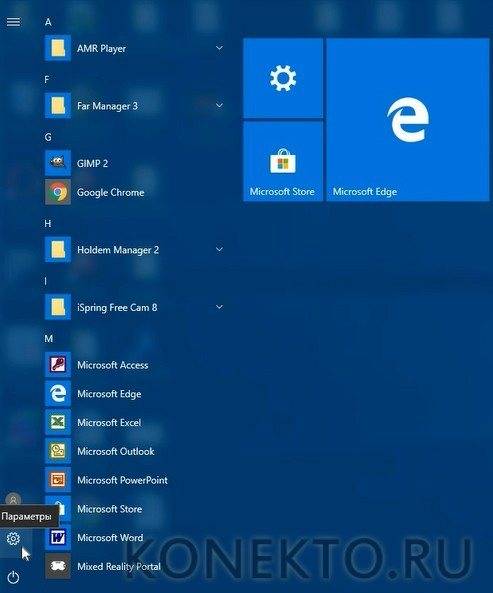This screenshot has width=493, height=593.
Task: Open the user account avatar icon
Action: pos(13,499)
